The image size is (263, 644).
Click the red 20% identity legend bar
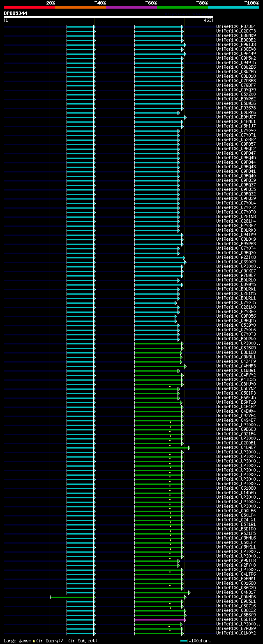coord(29,7)
